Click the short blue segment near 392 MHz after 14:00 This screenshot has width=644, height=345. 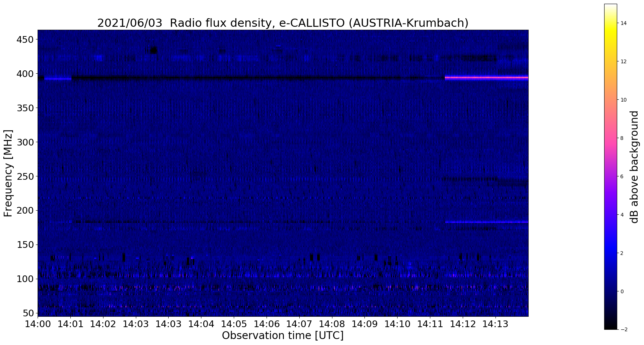point(58,79)
